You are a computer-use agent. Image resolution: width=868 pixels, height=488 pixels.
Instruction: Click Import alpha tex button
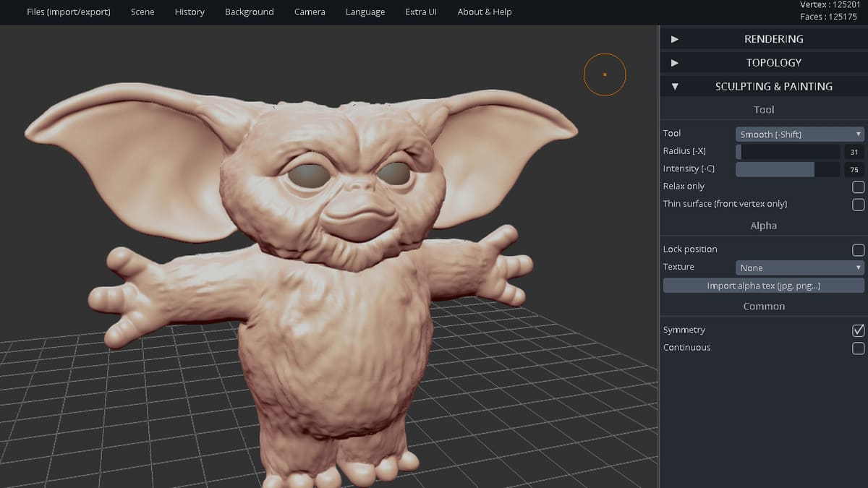(764, 286)
